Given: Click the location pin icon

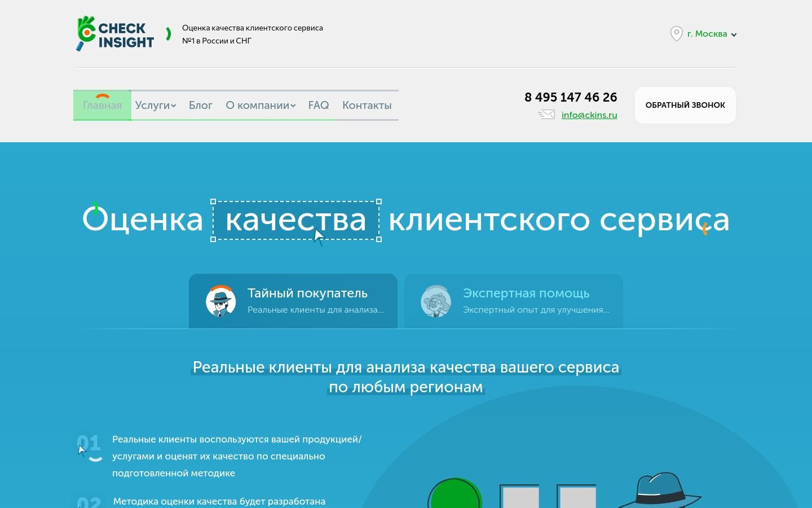Looking at the screenshot, I should point(676,34).
